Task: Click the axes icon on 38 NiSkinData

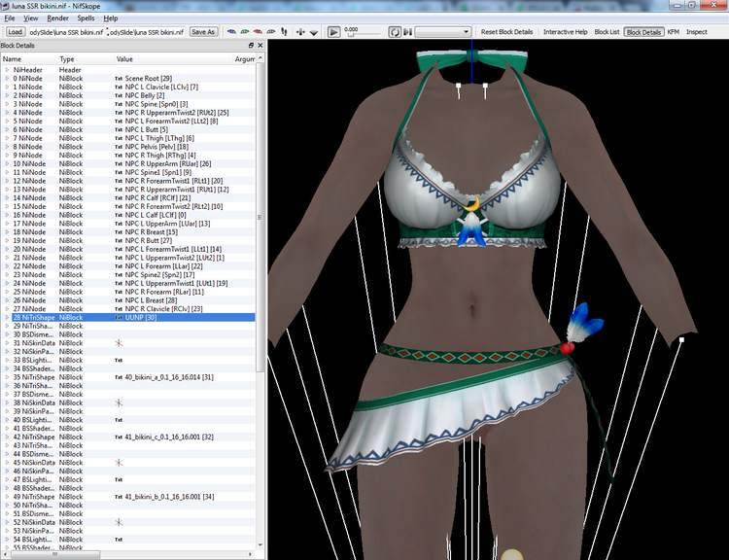Action: point(119,402)
